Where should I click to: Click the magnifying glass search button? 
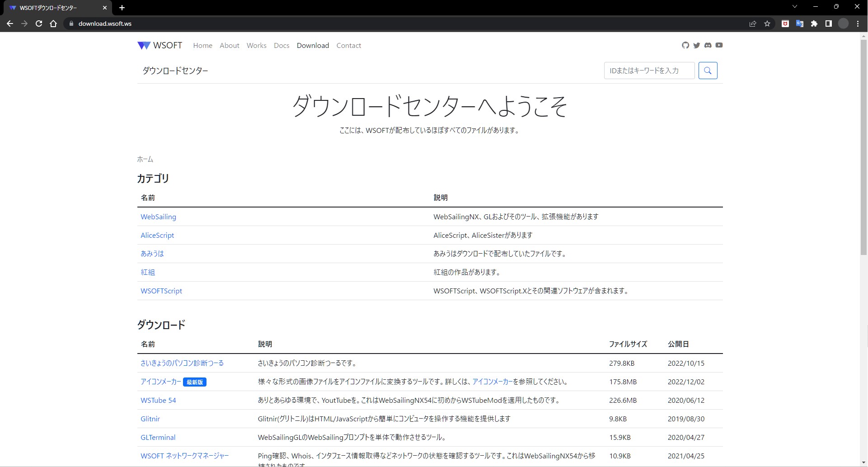[x=708, y=71]
